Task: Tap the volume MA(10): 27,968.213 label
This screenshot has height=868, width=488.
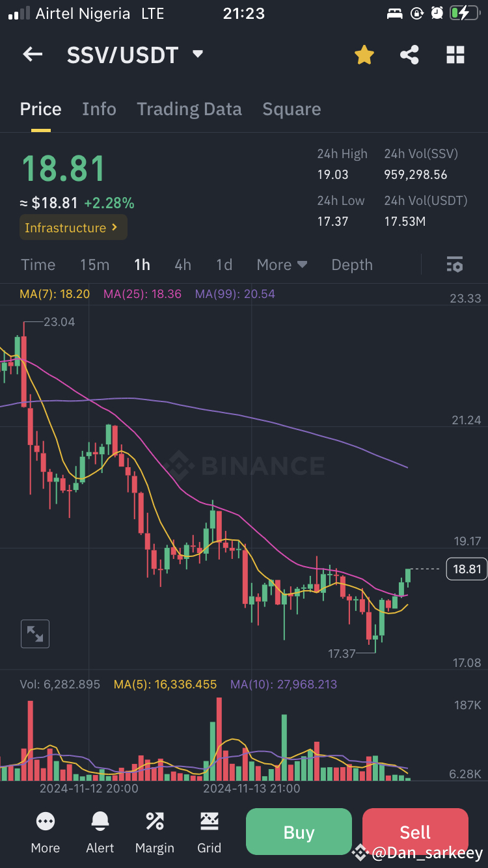Action: (x=284, y=685)
